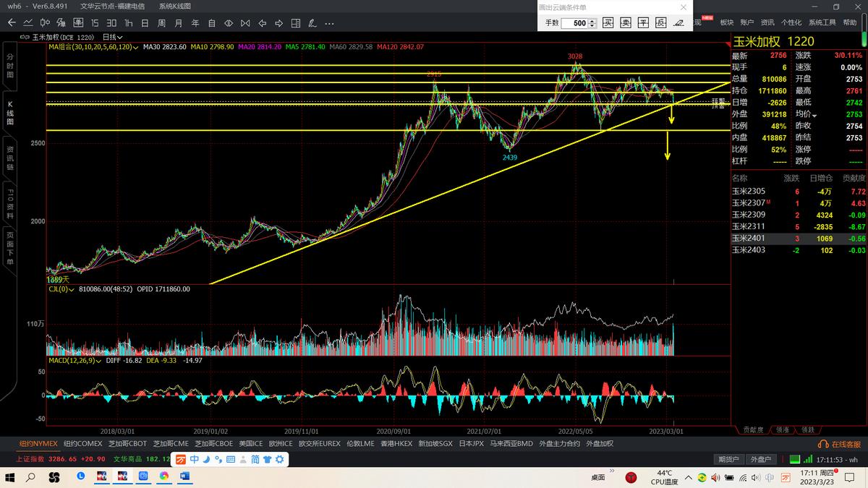Contact 在线客服 online support

pos(840,444)
